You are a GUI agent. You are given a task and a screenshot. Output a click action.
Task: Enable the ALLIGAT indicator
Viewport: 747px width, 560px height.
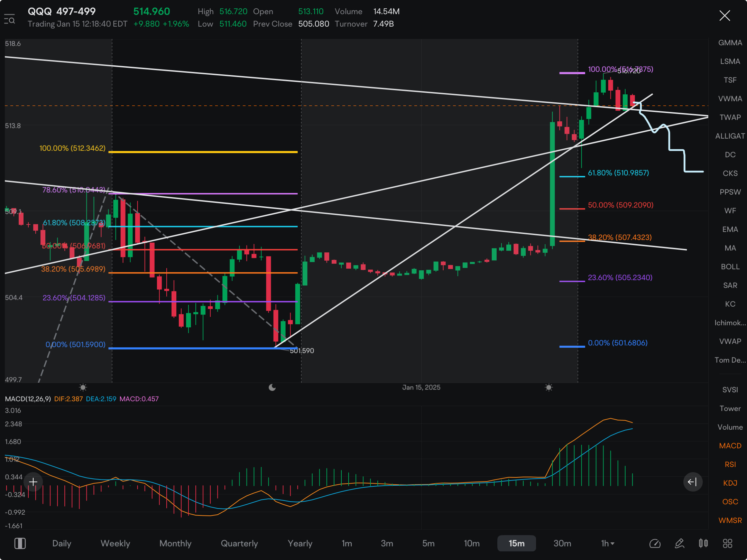coord(730,136)
